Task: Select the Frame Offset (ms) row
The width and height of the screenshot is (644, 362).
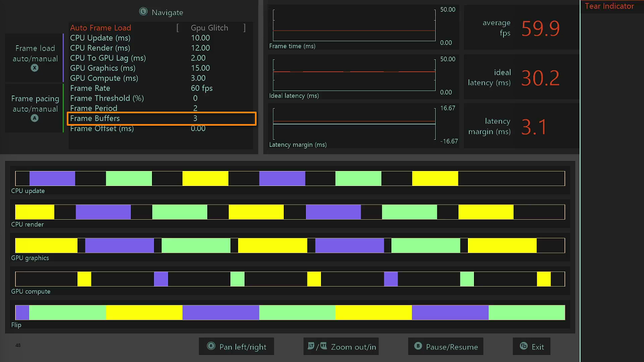Action: coord(161,128)
